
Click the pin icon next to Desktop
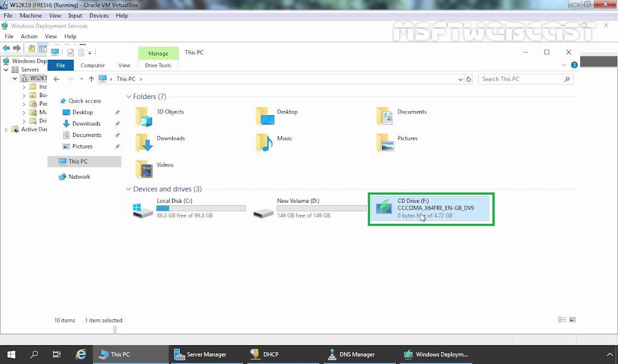117,112
